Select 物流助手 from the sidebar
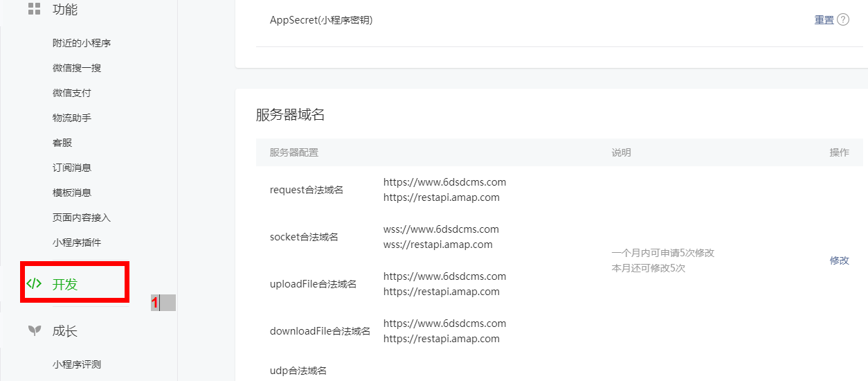The width and height of the screenshot is (868, 381). [x=71, y=118]
